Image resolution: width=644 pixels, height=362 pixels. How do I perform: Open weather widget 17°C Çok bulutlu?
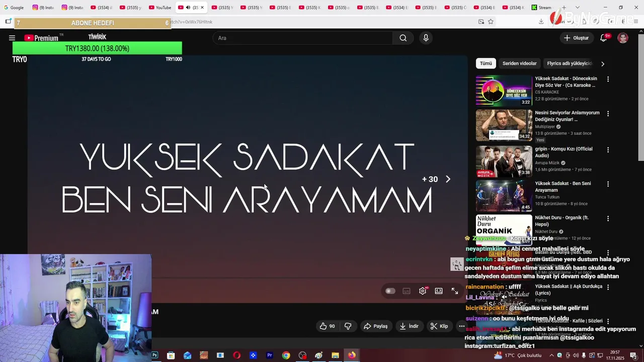tap(518, 355)
